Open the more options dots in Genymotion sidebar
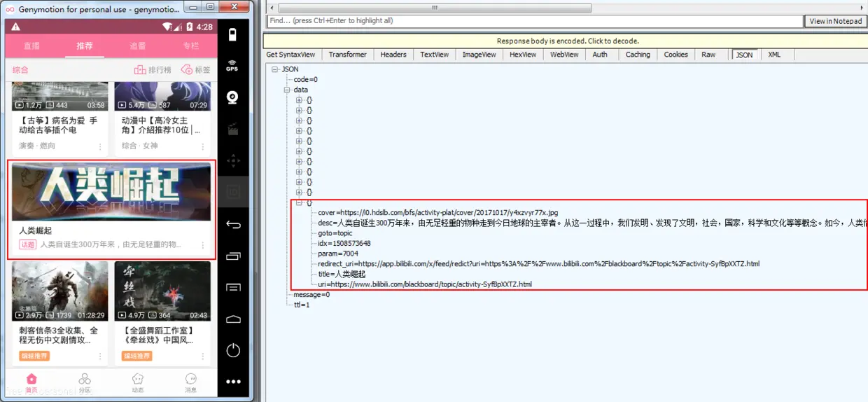 pyautogui.click(x=233, y=382)
